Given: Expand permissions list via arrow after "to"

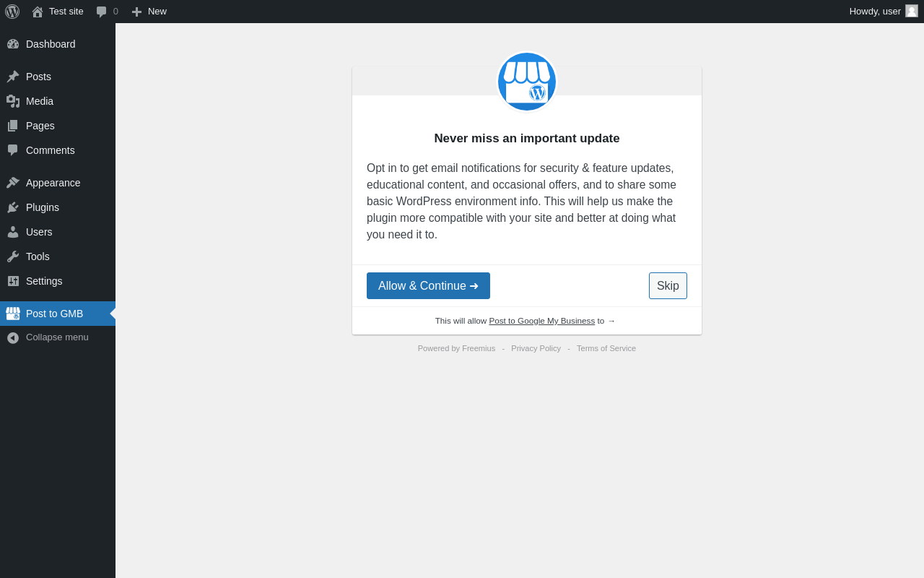Looking at the screenshot, I should [611, 321].
